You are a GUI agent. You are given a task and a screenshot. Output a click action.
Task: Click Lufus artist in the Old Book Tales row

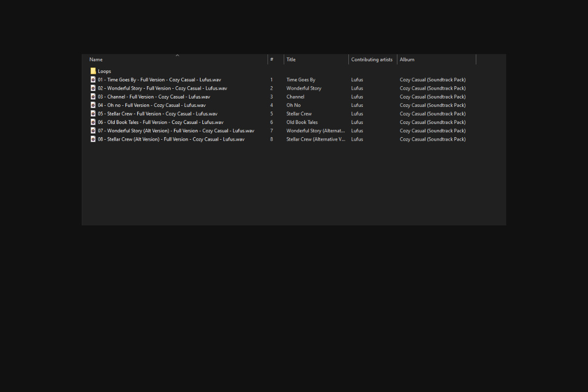tap(357, 122)
